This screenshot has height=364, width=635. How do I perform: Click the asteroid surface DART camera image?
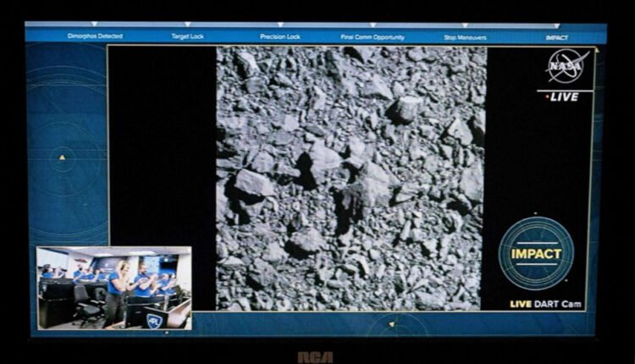pos(351,178)
